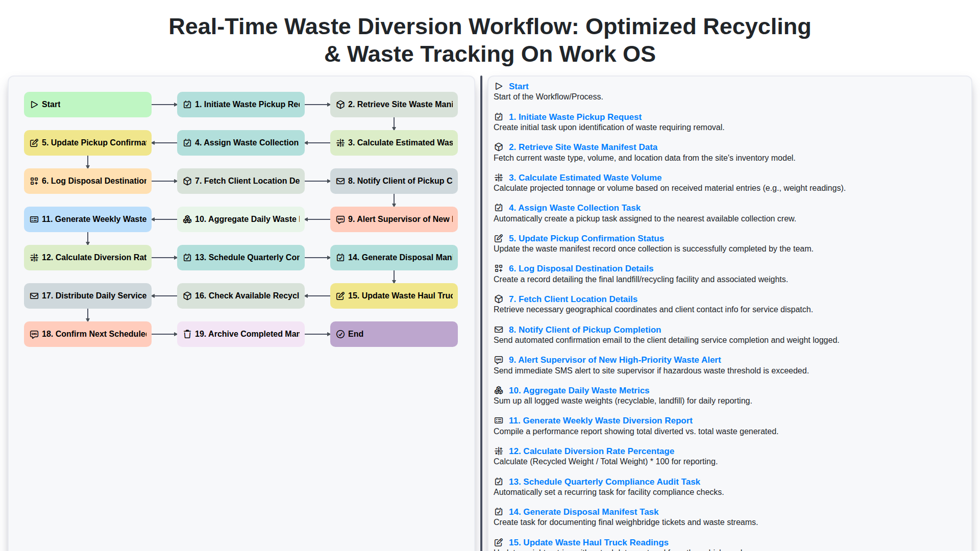Select the Start heading in the sidebar
Screen dimensions: 980x551
519,86
